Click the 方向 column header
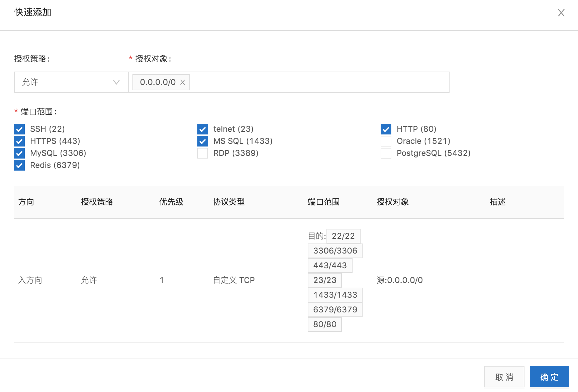 [x=26, y=202]
